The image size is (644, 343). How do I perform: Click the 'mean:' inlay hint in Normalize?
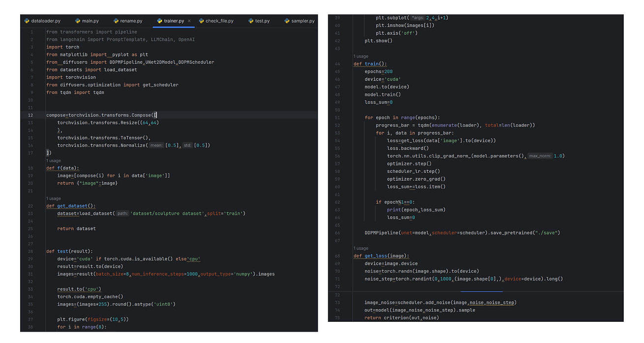pyautogui.click(x=156, y=145)
